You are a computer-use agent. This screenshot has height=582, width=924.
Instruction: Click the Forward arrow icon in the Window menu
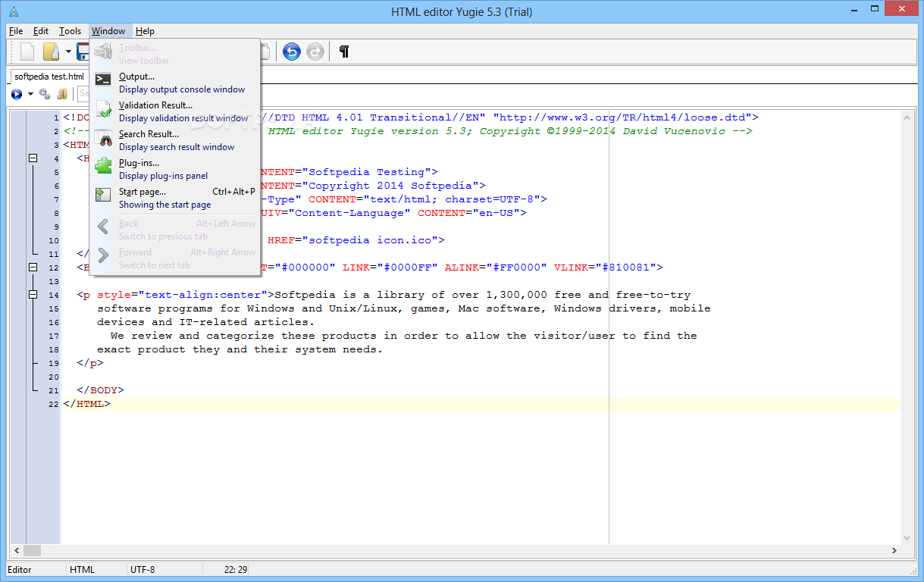[104, 255]
